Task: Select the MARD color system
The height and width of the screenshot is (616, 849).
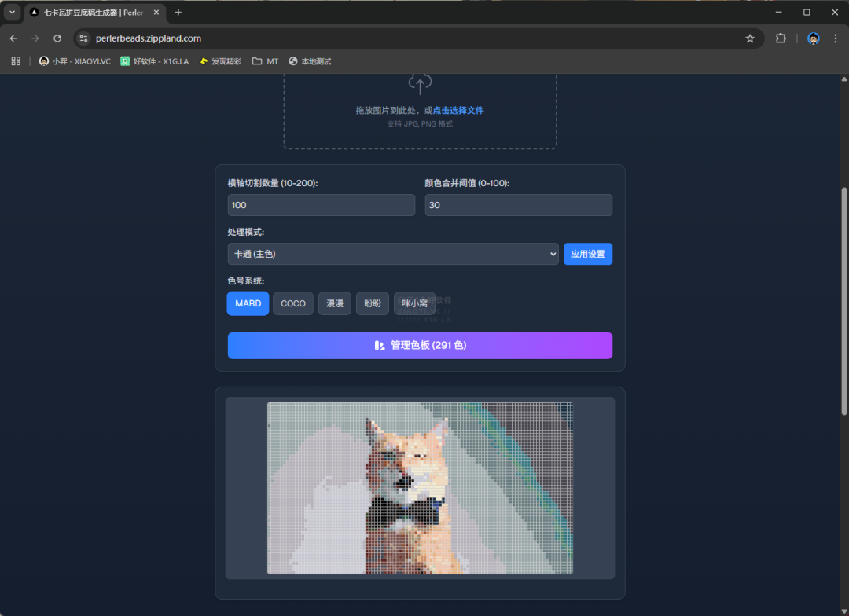Action: [248, 303]
